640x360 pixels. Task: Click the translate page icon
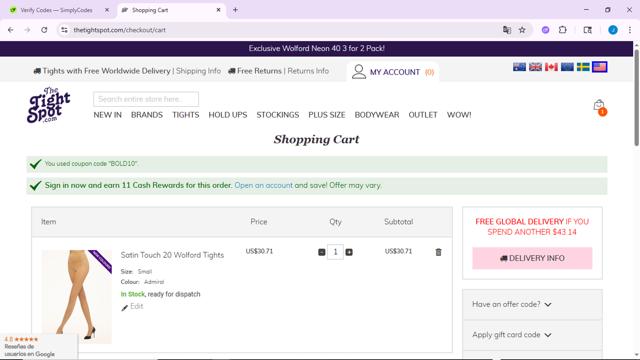click(507, 30)
